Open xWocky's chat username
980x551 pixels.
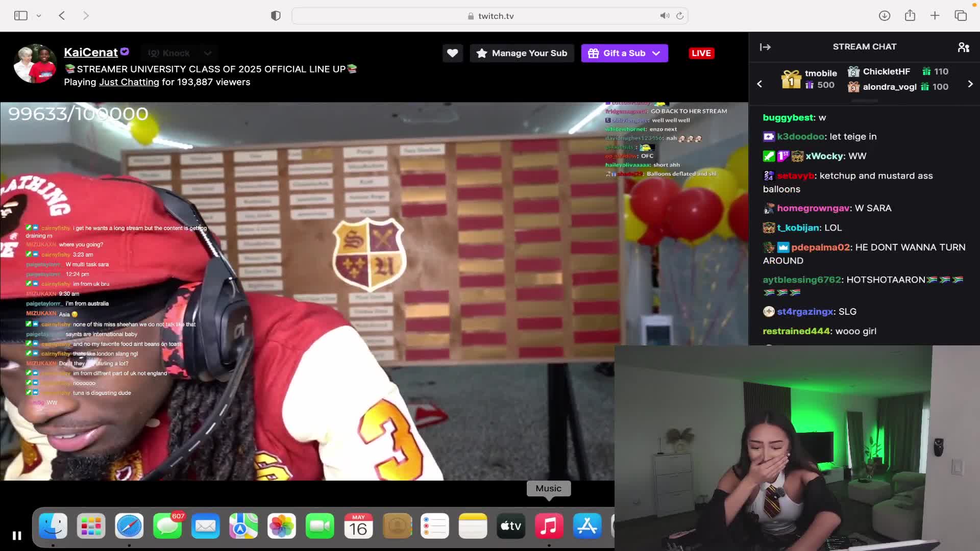coord(824,156)
